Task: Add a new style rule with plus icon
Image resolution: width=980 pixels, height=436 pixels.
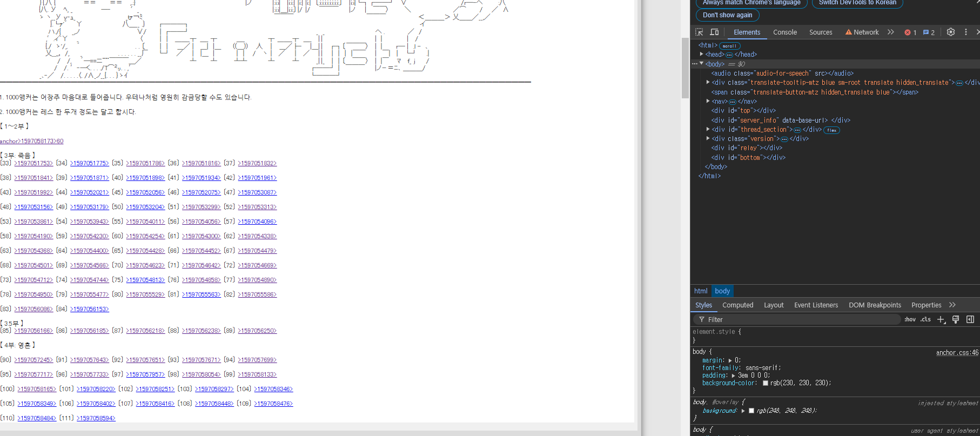Action: (941, 320)
